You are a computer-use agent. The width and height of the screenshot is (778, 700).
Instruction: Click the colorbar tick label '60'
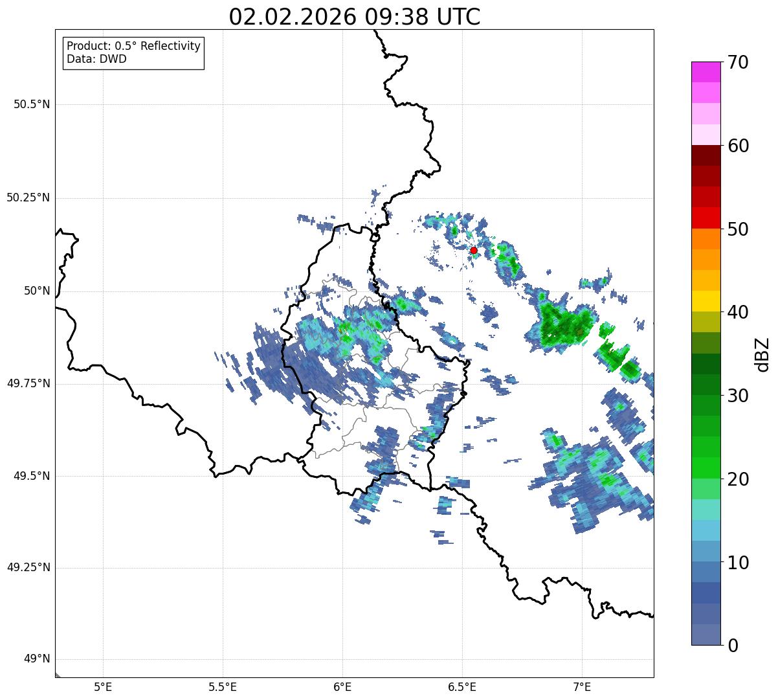[738, 146]
